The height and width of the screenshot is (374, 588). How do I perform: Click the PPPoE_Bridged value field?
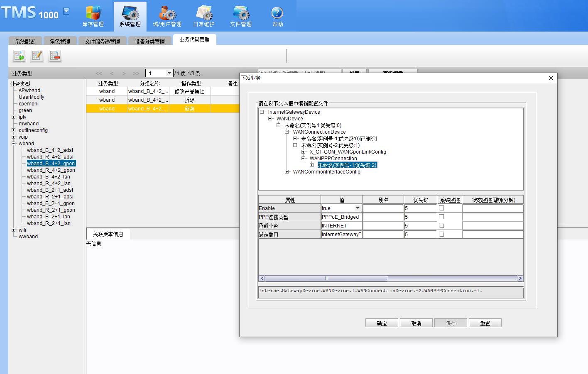[x=341, y=217]
